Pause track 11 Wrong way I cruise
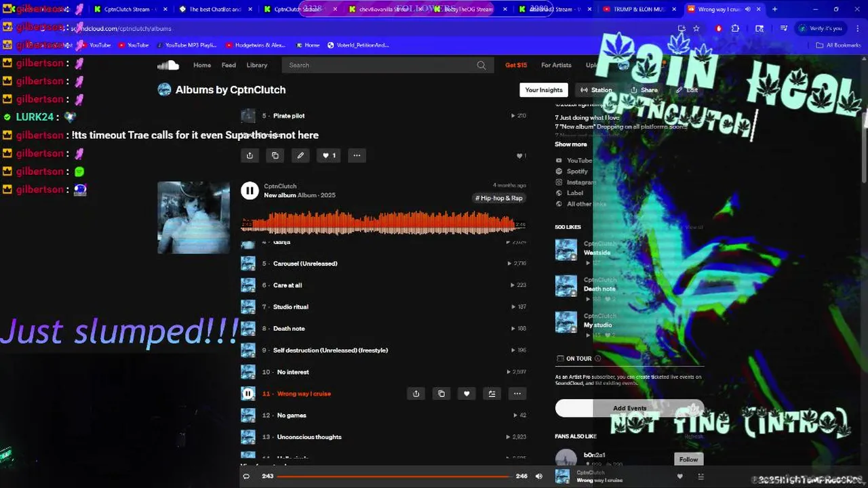The height and width of the screenshot is (488, 868). point(248,394)
